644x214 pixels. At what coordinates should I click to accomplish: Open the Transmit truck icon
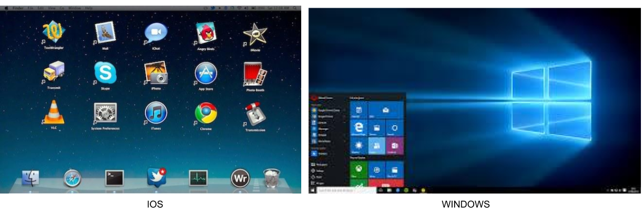coord(54,72)
